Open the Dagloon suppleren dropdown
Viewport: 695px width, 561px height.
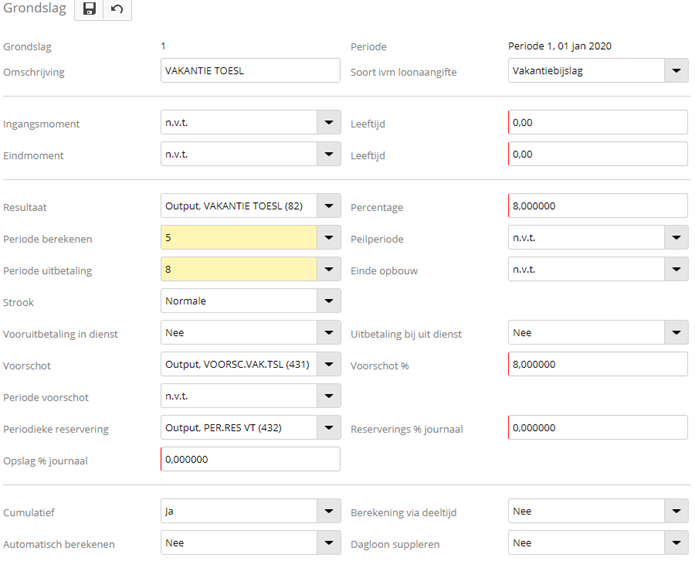(677, 543)
